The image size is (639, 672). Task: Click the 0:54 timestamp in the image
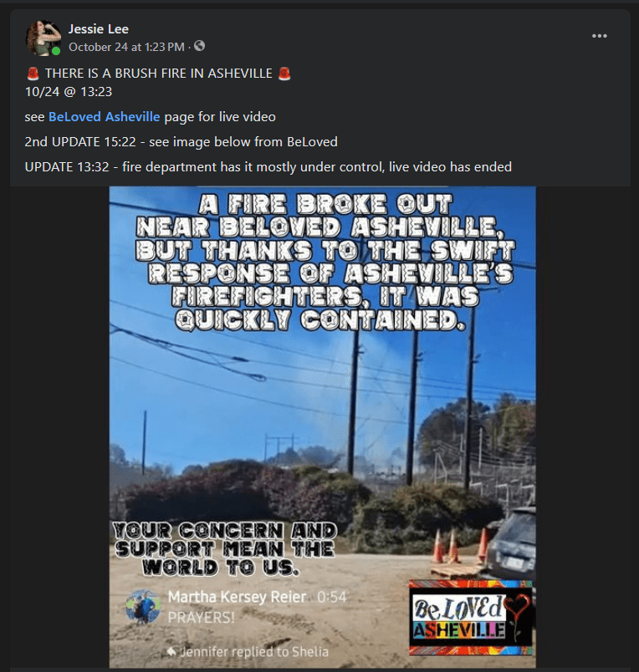[331, 597]
